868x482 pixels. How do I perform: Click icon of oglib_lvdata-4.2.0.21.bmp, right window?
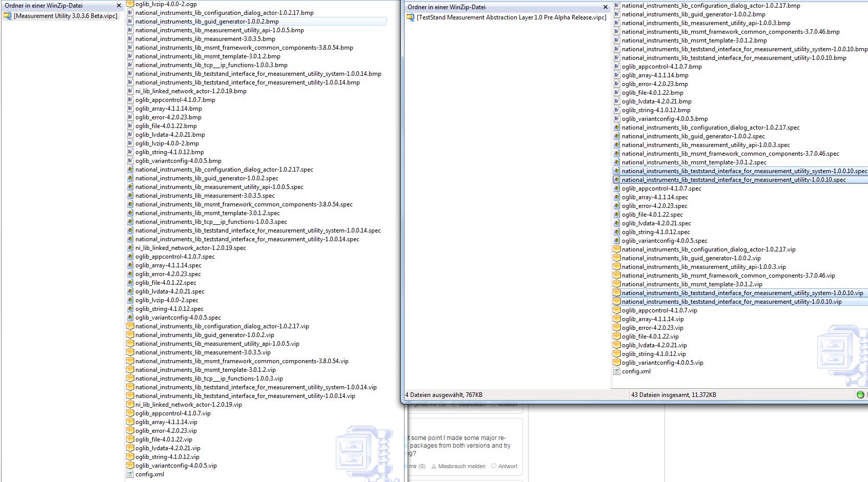point(617,101)
